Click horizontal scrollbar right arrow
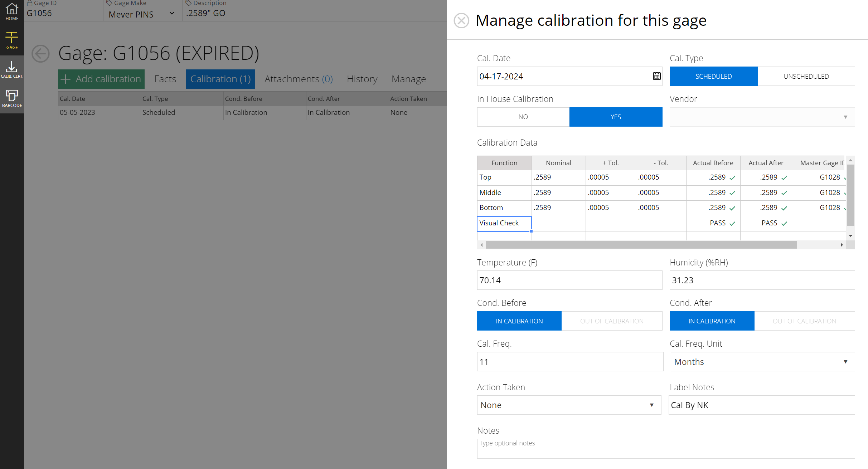This screenshot has width=868, height=469. pos(842,245)
